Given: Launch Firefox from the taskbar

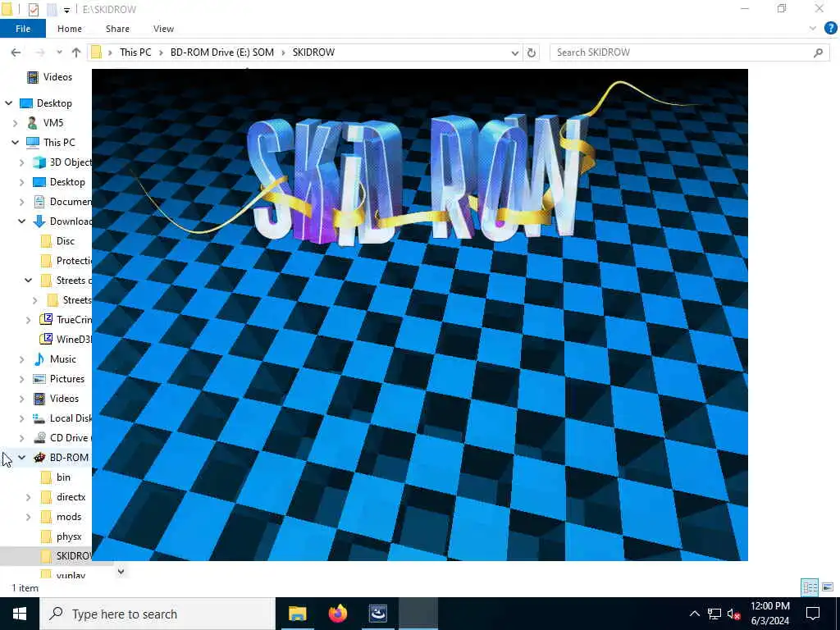Looking at the screenshot, I should (337, 614).
